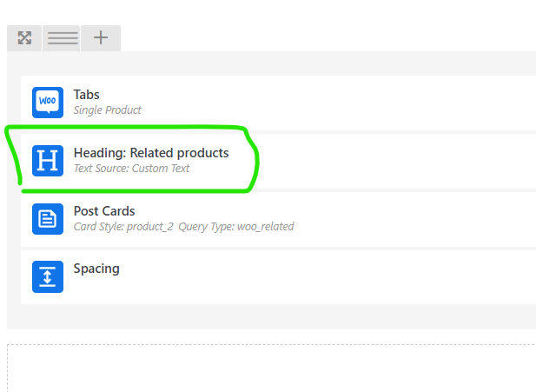
Task: Click the blue H heading icon
Action: pyautogui.click(x=48, y=161)
